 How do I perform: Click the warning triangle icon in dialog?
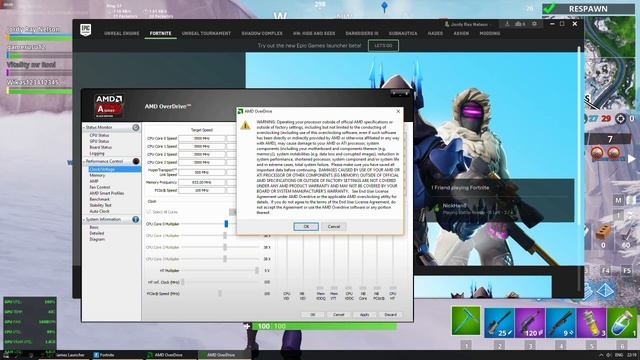[245, 125]
